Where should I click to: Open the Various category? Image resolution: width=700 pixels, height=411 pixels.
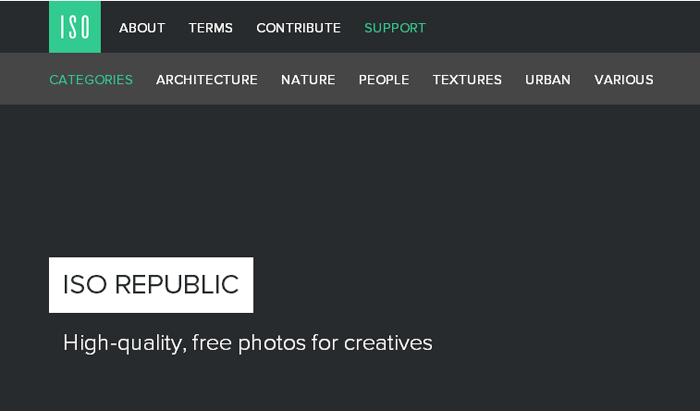point(624,80)
